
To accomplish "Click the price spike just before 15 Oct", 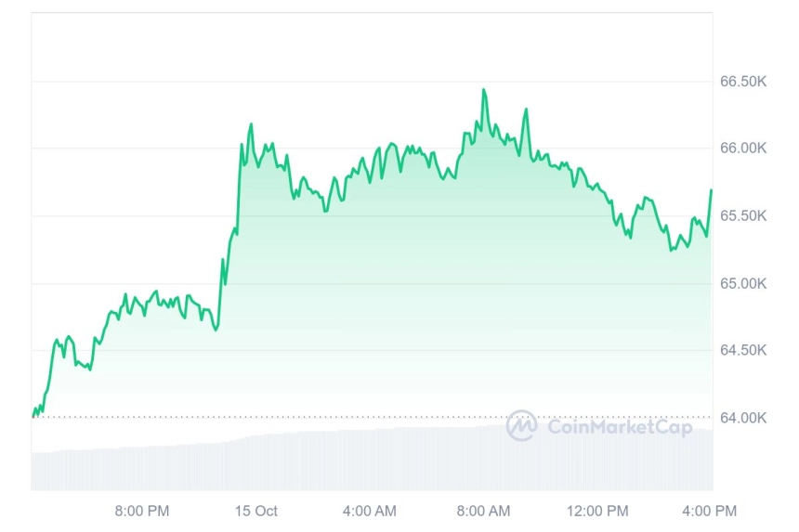I will 251,124.
